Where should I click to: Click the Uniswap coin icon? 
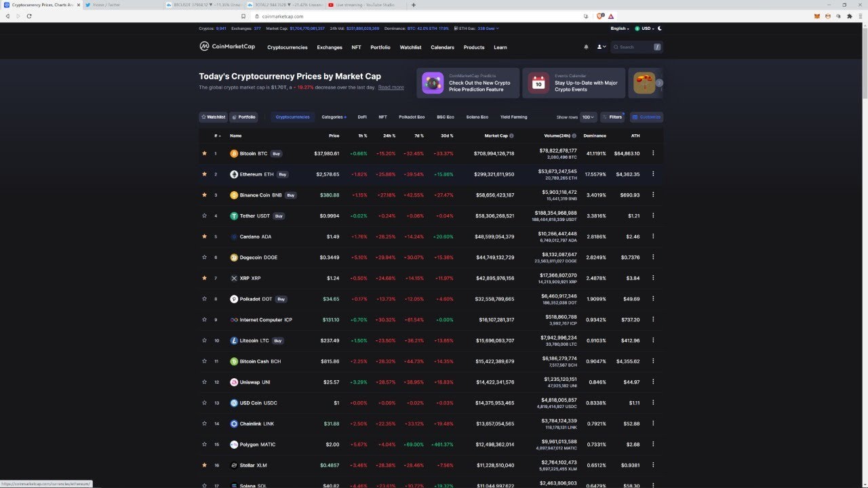(234, 382)
